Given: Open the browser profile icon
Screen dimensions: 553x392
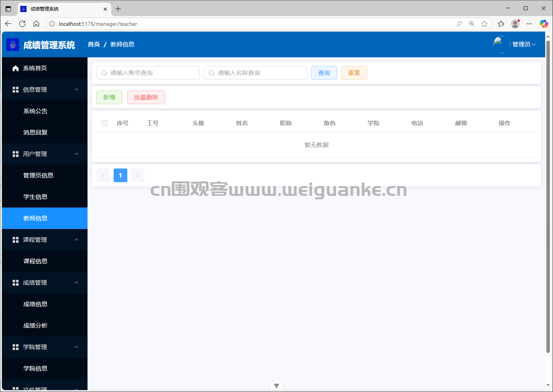Looking at the screenshot, I should (x=516, y=24).
